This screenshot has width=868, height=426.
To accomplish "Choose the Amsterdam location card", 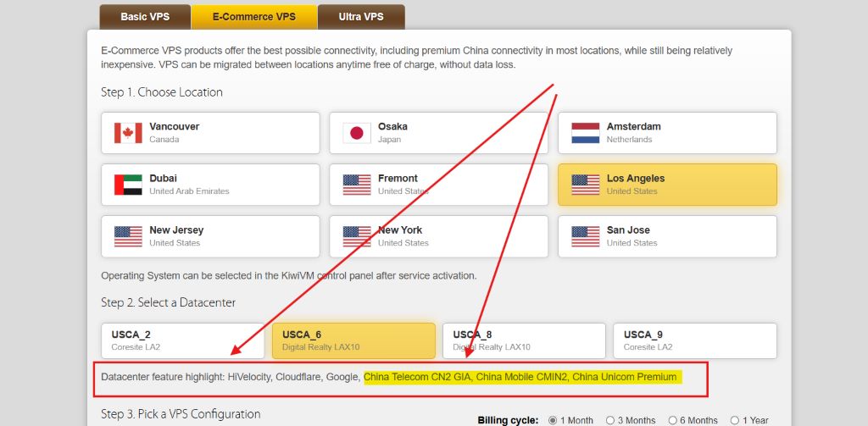I will (667, 133).
